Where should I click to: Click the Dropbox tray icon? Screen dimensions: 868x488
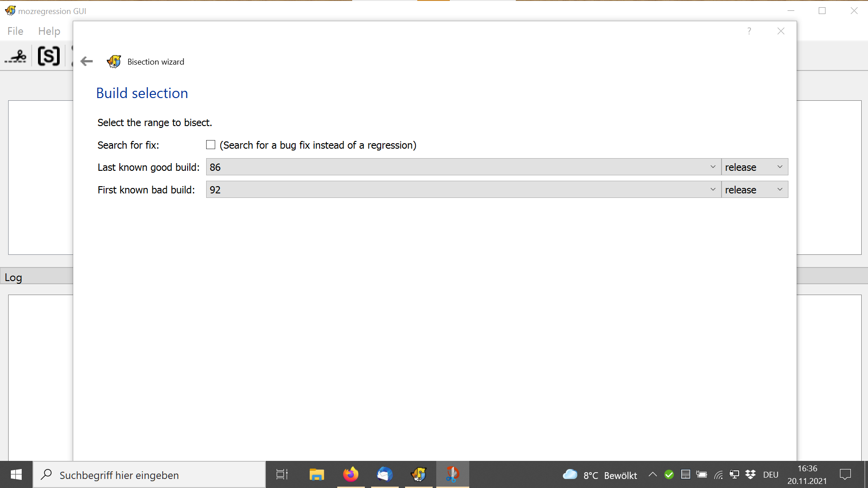[750, 474]
